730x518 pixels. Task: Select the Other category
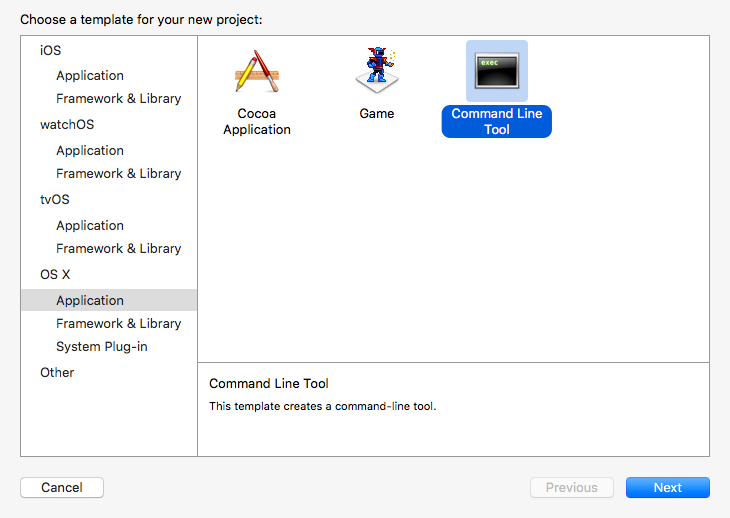pyautogui.click(x=57, y=372)
